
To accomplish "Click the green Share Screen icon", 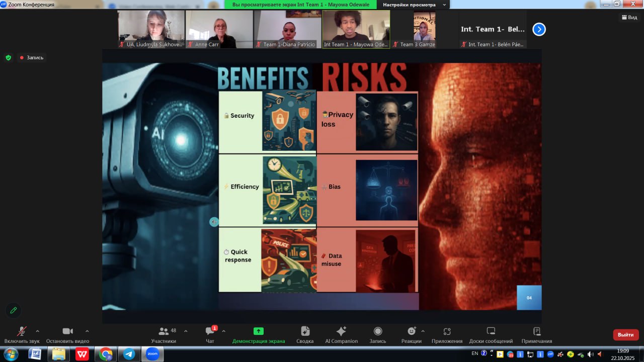I will pyautogui.click(x=258, y=331).
